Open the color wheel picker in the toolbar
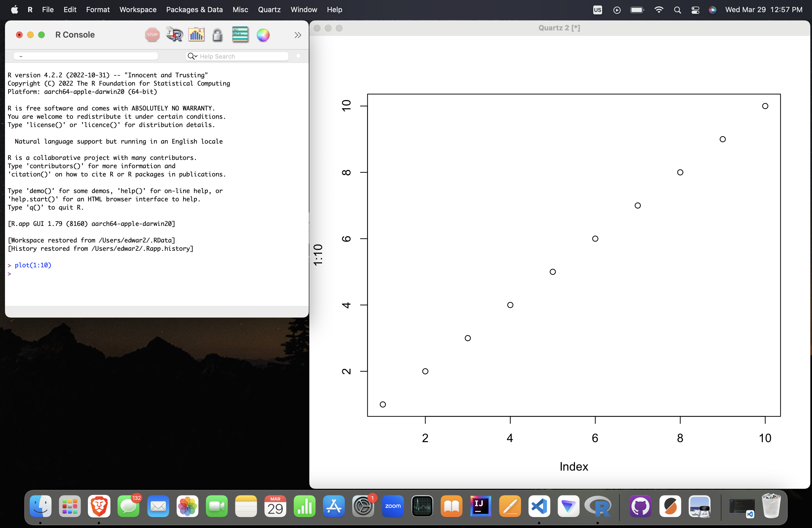This screenshot has width=812, height=528. pyautogui.click(x=263, y=35)
